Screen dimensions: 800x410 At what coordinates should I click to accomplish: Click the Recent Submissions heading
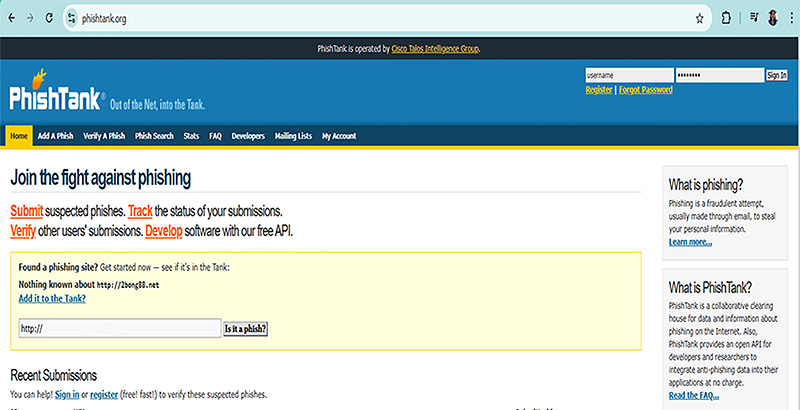click(54, 376)
